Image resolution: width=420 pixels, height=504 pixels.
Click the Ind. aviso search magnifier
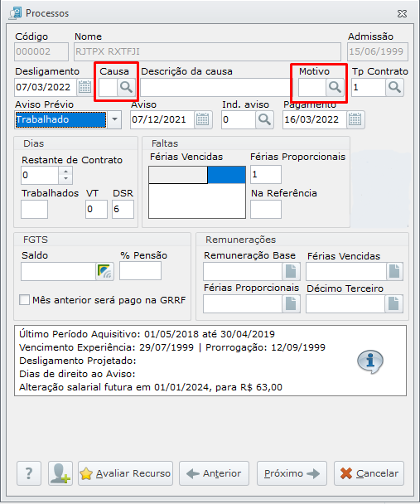(x=264, y=119)
